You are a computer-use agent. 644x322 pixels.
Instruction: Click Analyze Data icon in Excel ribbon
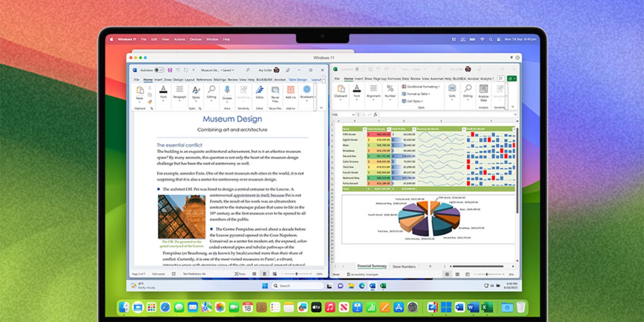click(x=483, y=89)
